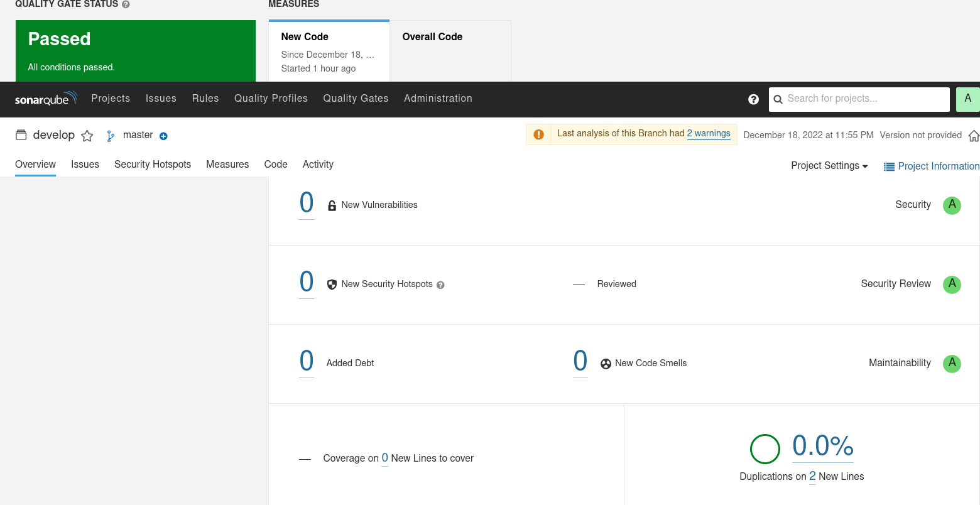Image resolution: width=980 pixels, height=505 pixels.
Task: Click the 0.0% duplications value
Action: [822, 446]
